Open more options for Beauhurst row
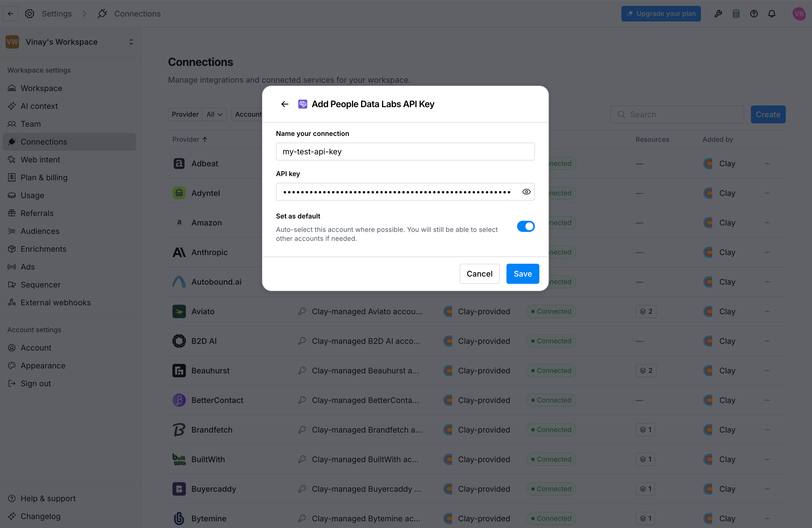The image size is (812, 528). point(767,370)
